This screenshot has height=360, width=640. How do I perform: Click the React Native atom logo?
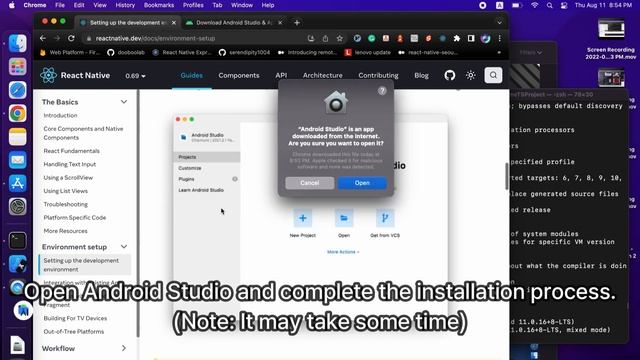tap(48, 75)
